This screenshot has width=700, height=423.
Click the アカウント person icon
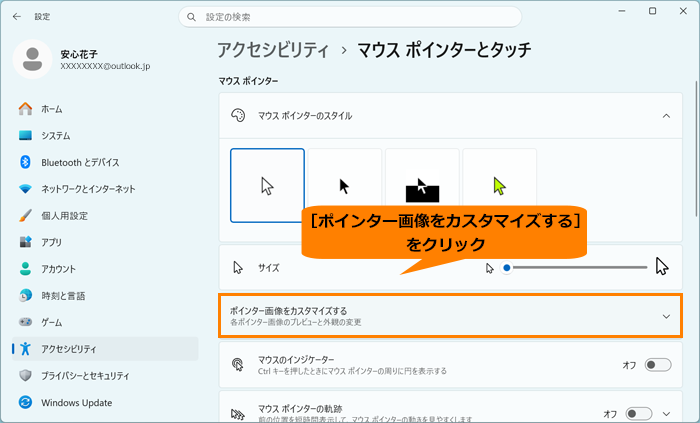[x=25, y=269]
